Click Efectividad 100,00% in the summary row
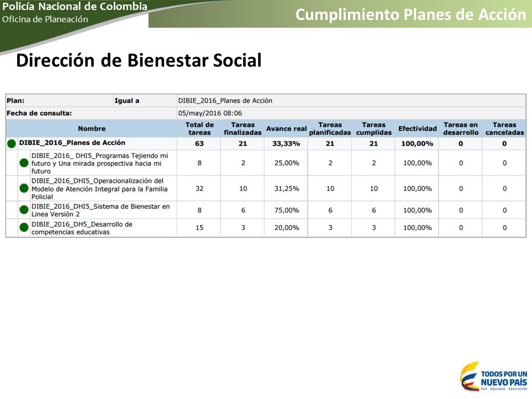The height and width of the screenshot is (399, 532). tap(417, 144)
